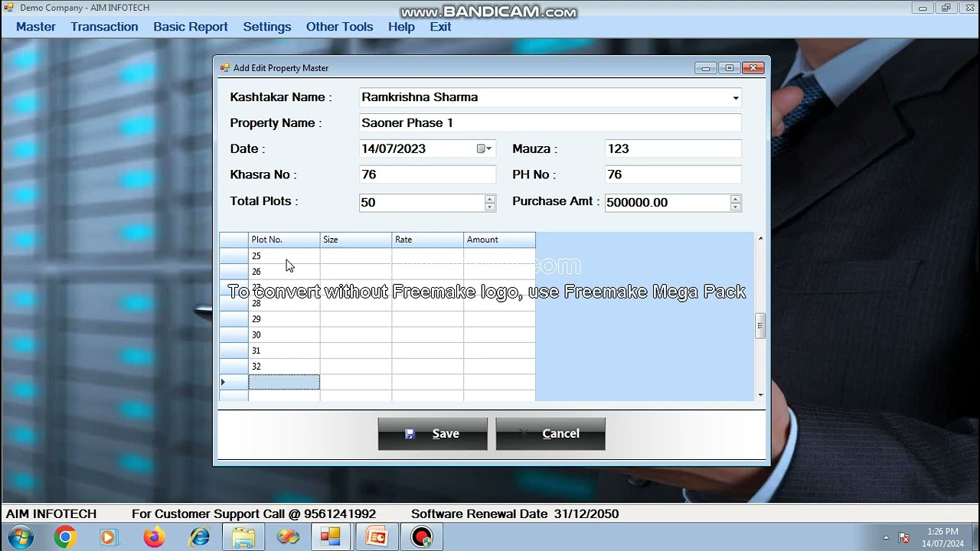Select the plot number 29 cell
The height and width of the screenshot is (551, 980).
(x=284, y=319)
